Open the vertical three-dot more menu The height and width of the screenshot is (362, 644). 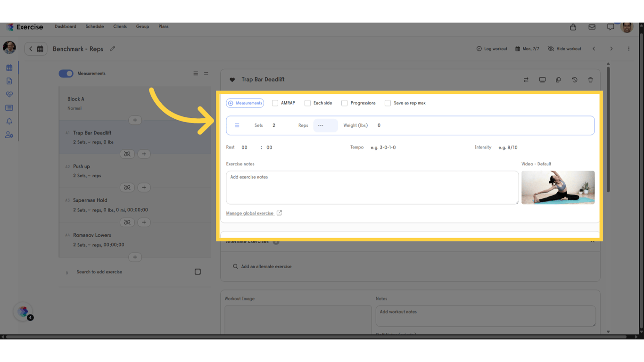(629, 49)
